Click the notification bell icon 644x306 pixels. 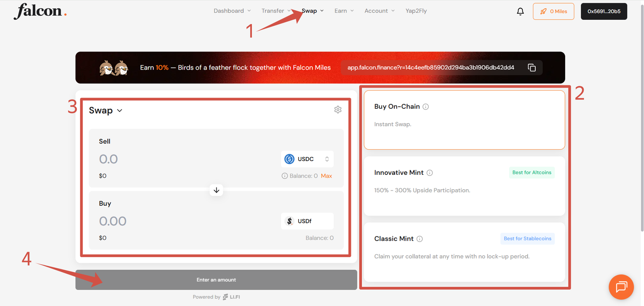pos(520,11)
